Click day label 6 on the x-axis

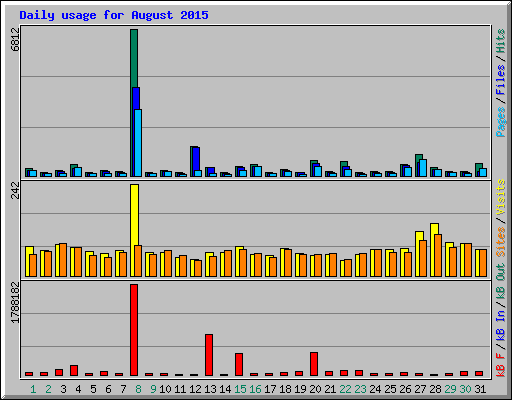[x=108, y=389]
